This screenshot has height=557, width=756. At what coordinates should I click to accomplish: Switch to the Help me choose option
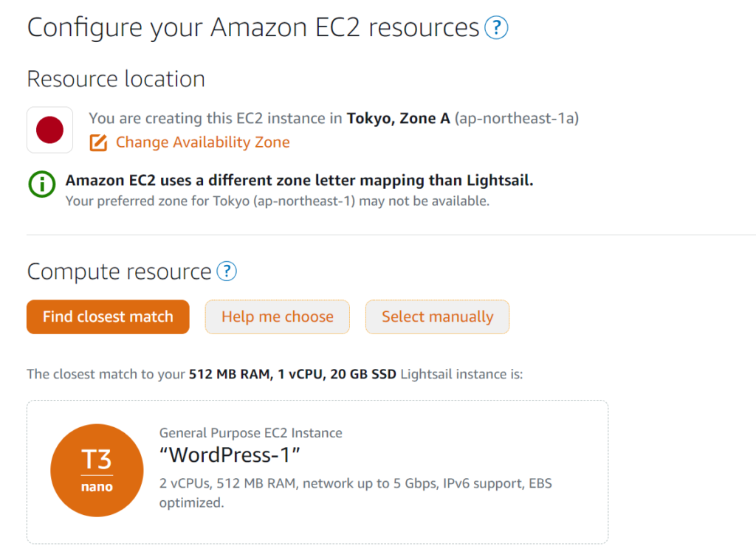[277, 316]
